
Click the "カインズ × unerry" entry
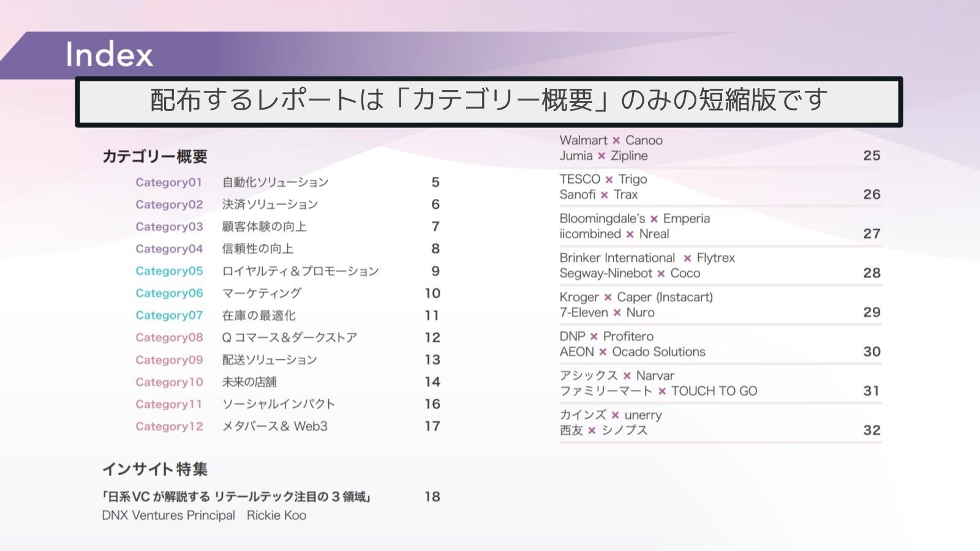point(611,415)
